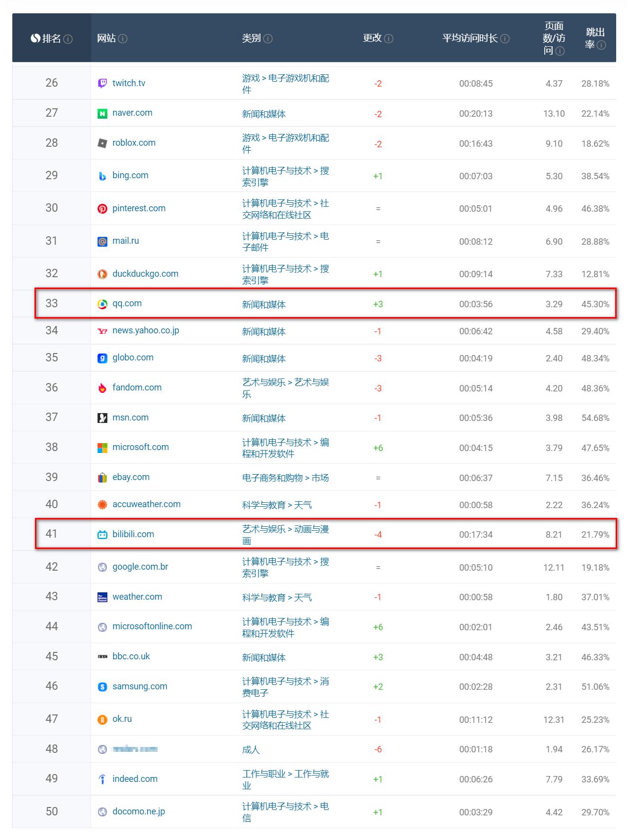Click the info icon next to 类别 header
The image size is (628, 840).
268,38
